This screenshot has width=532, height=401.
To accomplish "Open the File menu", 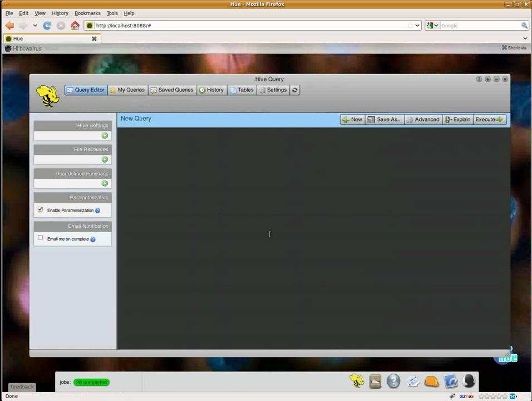I will coord(9,13).
